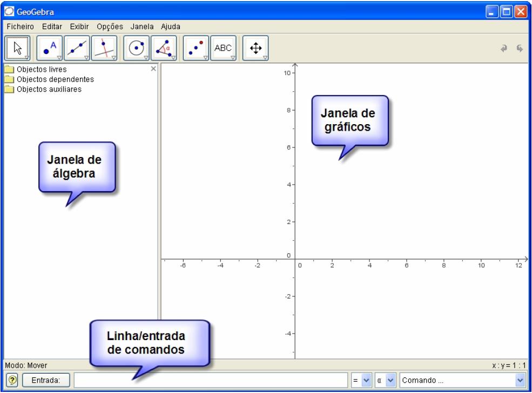Viewport: 532px width, 393px height.
Task: Click the Redo arrow icon
Action: pos(520,49)
